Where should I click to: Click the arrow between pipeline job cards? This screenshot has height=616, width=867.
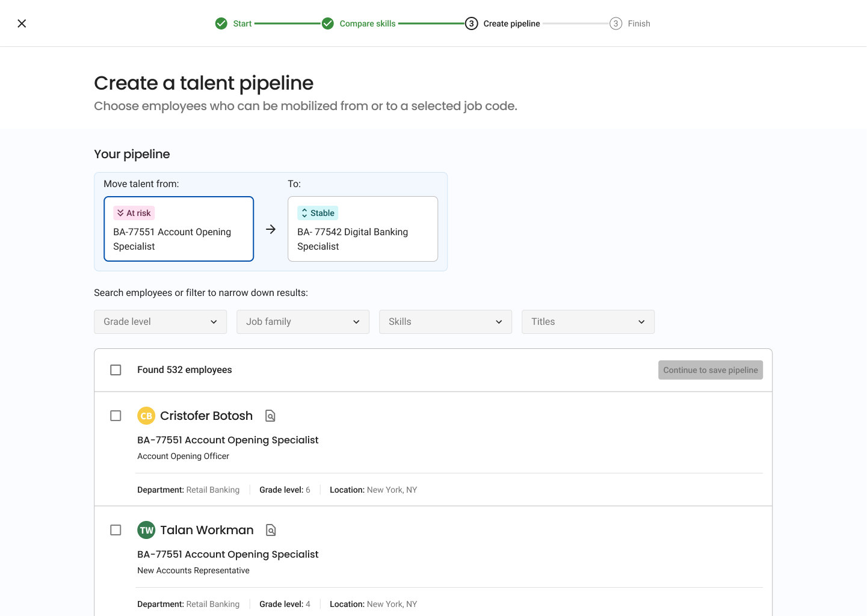click(x=271, y=229)
